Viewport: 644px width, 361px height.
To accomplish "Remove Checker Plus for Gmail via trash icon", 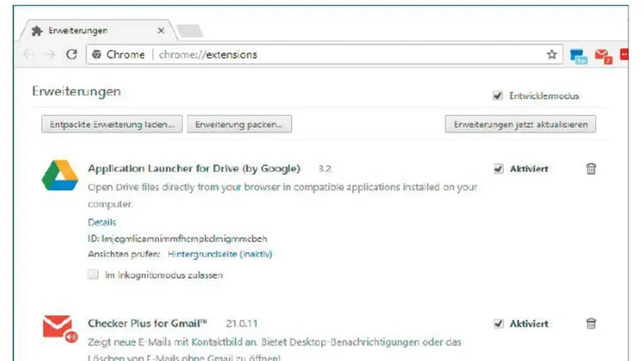I will pos(591,323).
